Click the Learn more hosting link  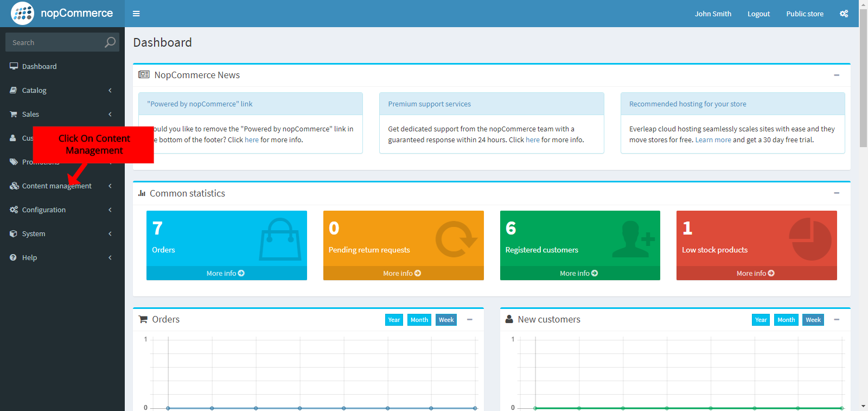[713, 140]
